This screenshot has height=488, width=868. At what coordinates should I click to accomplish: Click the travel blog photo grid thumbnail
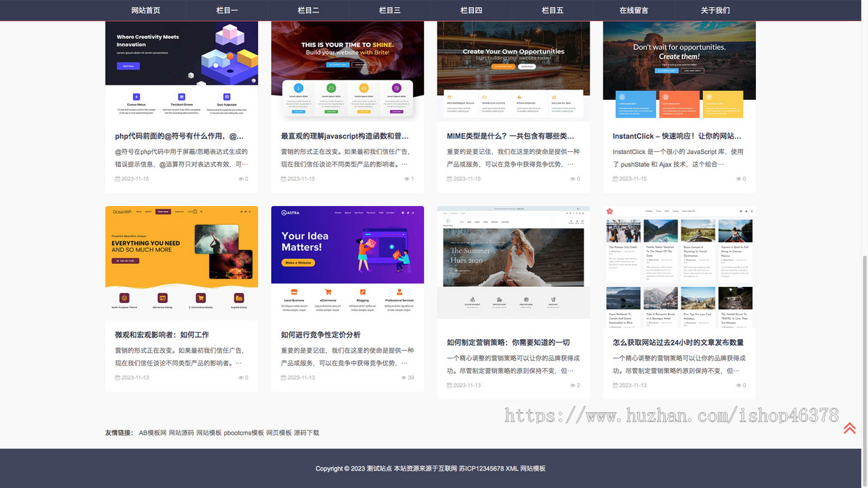point(679,266)
